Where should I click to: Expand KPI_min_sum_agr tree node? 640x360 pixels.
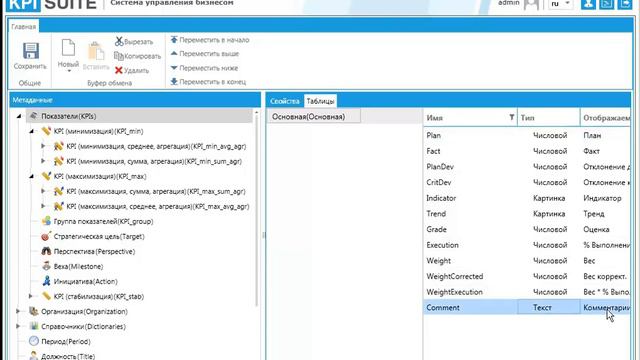pos(43,161)
